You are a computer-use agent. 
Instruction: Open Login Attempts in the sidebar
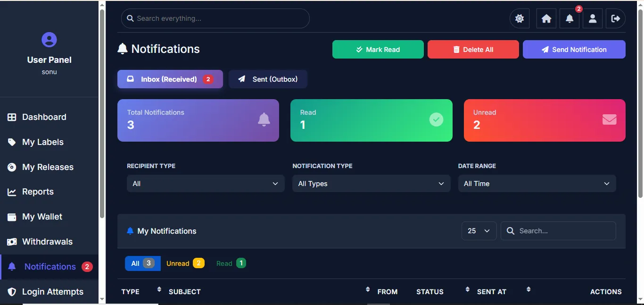(49, 292)
